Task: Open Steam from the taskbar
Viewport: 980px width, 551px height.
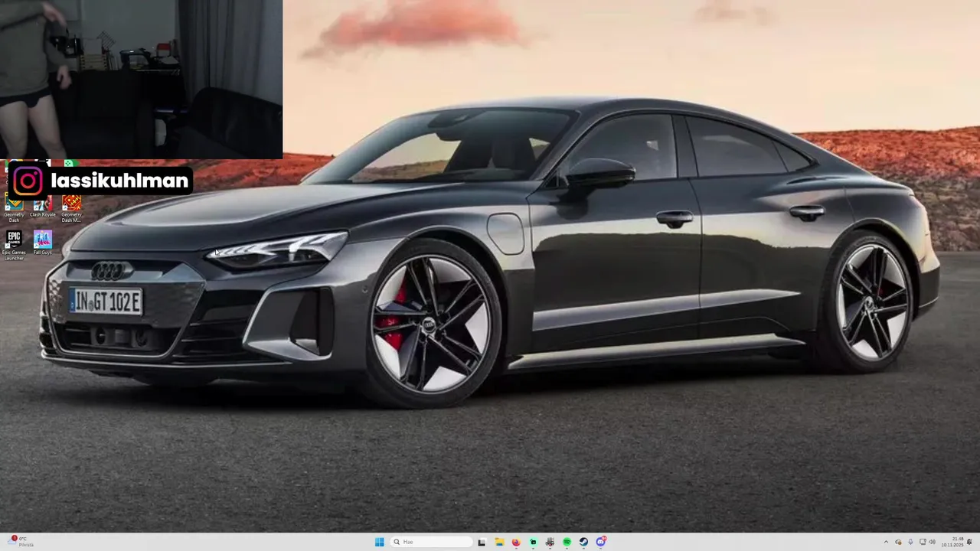Action: click(583, 542)
